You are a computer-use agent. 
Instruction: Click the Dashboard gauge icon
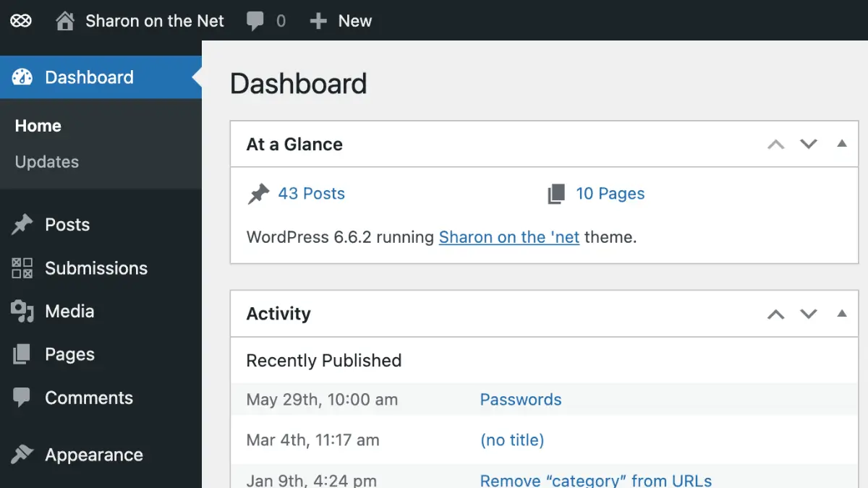[22, 77]
